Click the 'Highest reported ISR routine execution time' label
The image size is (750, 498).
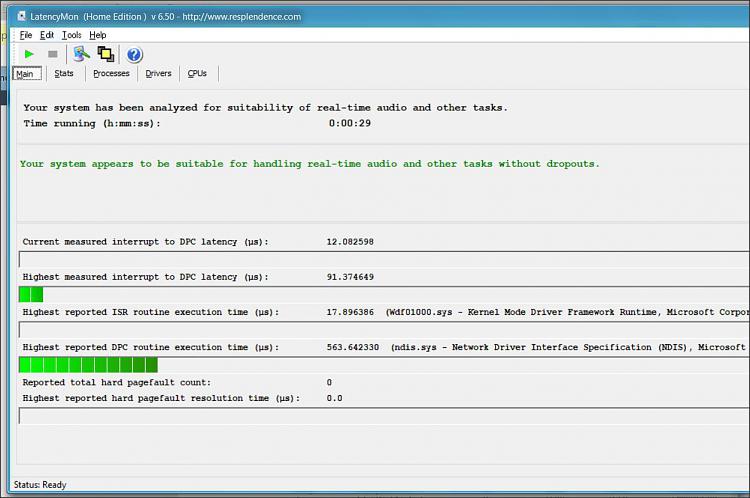pyautogui.click(x=151, y=312)
